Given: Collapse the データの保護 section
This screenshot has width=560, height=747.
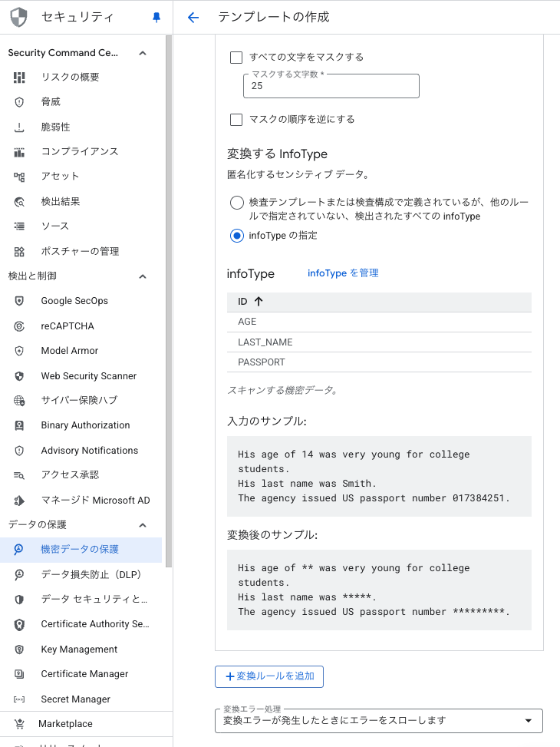Looking at the screenshot, I should [x=143, y=525].
